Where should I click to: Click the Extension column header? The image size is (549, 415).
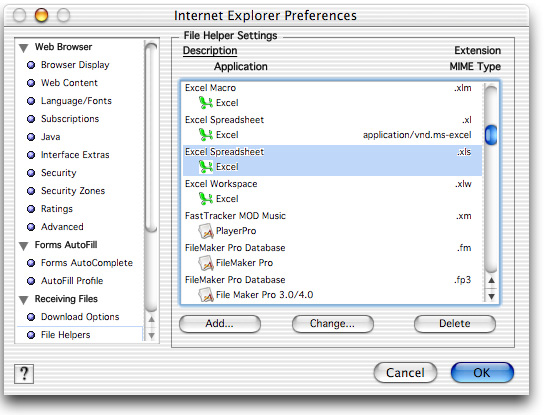coord(477,50)
